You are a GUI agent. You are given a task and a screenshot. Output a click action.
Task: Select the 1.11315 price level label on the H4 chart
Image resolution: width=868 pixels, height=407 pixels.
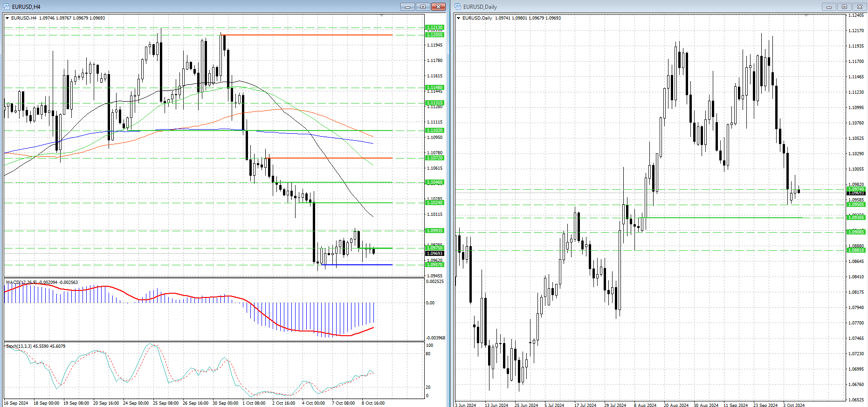(x=434, y=103)
